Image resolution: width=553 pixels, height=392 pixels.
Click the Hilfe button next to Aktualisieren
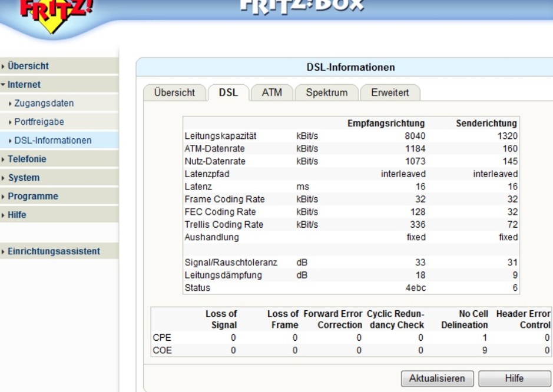coord(514,378)
